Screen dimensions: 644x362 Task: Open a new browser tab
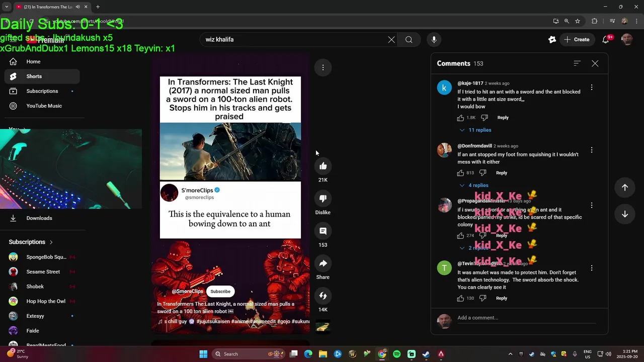coord(98,7)
